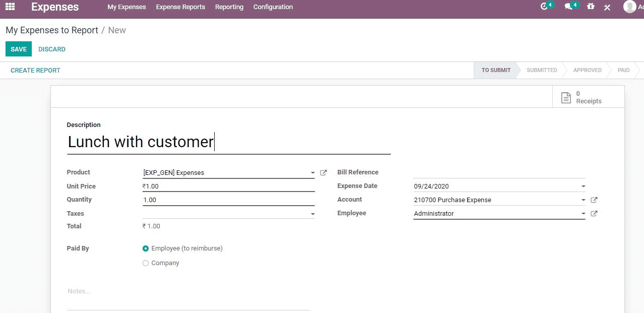This screenshot has width=644, height=313.
Task: Open the user avatar menu
Action: (x=629, y=7)
